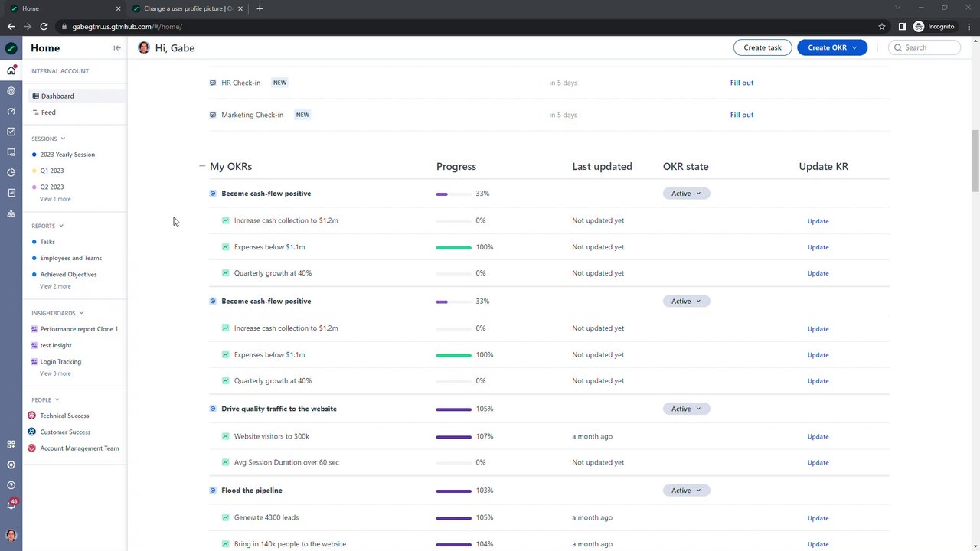Image resolution: width=980 pixels, height=551 pixels.
Task: Click the Technical Success team icon
Action: [x=31, y=416]
